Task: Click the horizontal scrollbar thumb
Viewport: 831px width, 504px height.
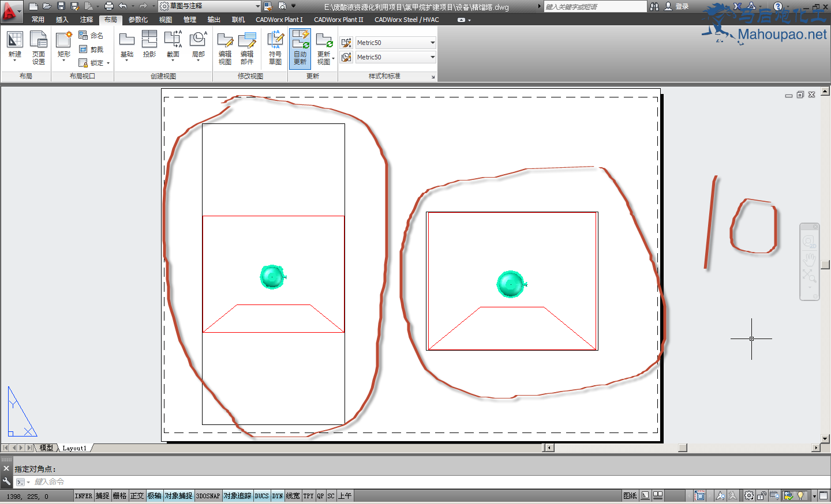Action: 683,448
